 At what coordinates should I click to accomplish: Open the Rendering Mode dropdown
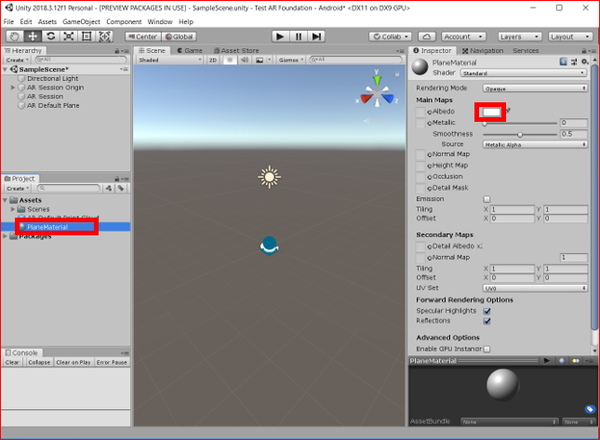[x=535, y=88]
